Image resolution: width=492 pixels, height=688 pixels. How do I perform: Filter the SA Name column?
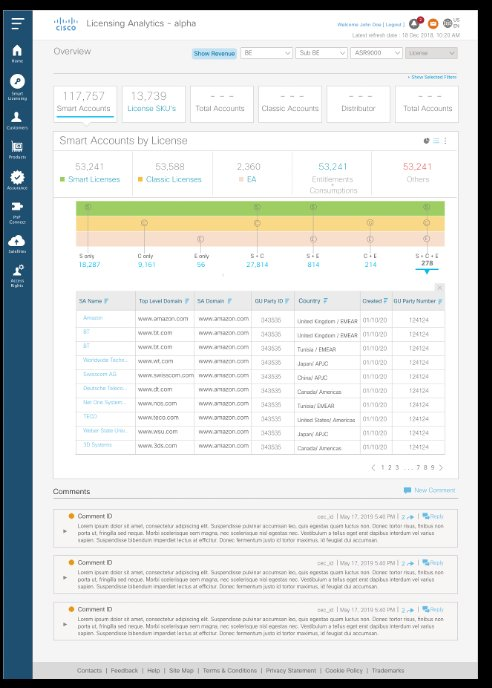tap(106, 301)
